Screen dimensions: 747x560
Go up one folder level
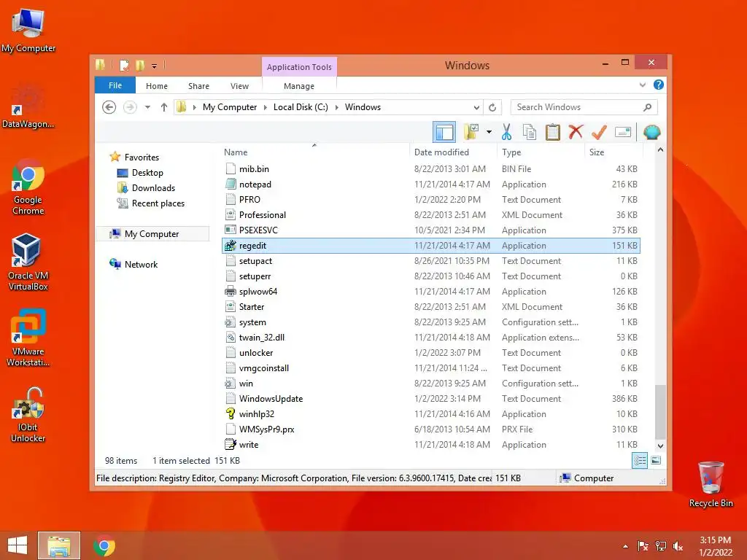tap(164, 107)
